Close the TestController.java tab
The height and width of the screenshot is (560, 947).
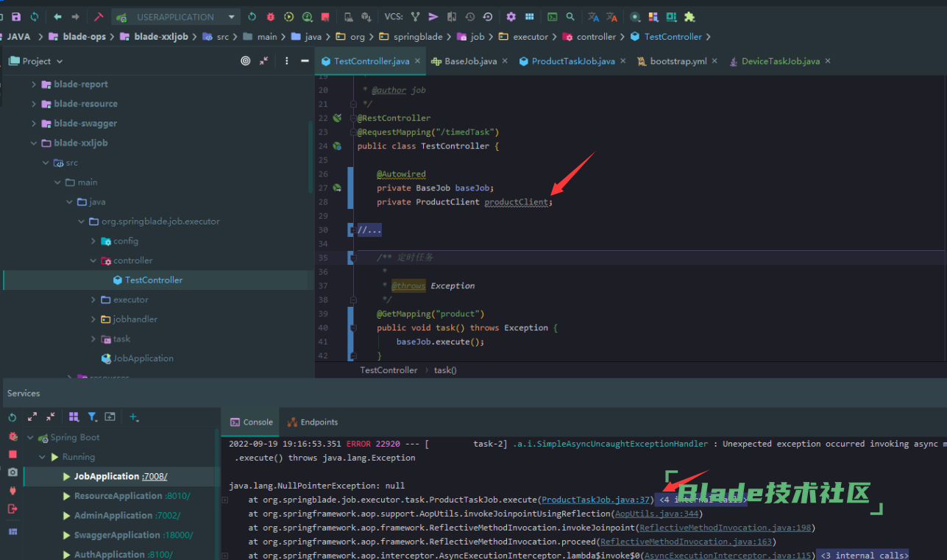417,61
